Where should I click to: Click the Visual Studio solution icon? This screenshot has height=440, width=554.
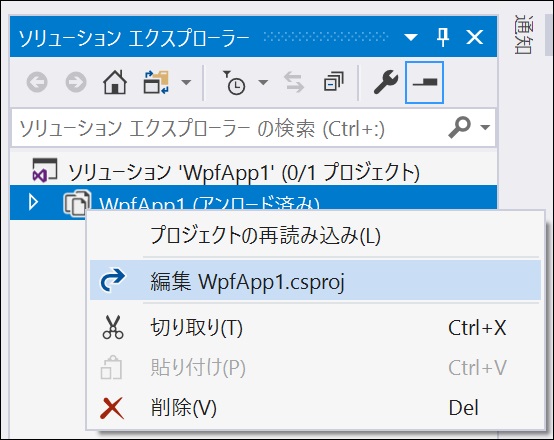tap(45, 170)
